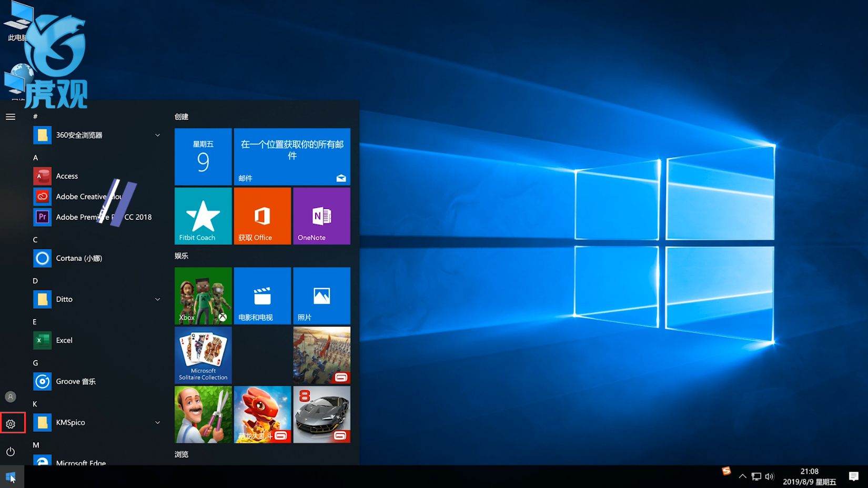Open Sogou input method tray icon
Image resolution: width=868 pixels, height=488 pixels.
tap(726, 471)
